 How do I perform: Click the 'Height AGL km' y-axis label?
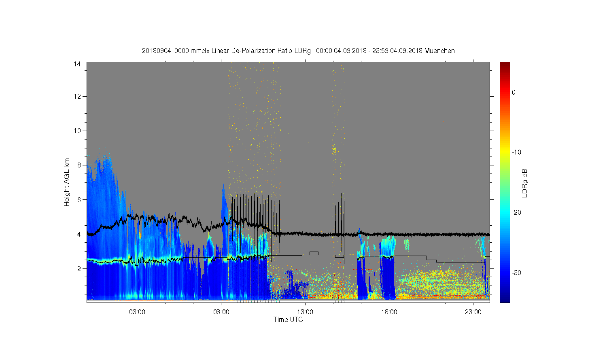(67, 182)
